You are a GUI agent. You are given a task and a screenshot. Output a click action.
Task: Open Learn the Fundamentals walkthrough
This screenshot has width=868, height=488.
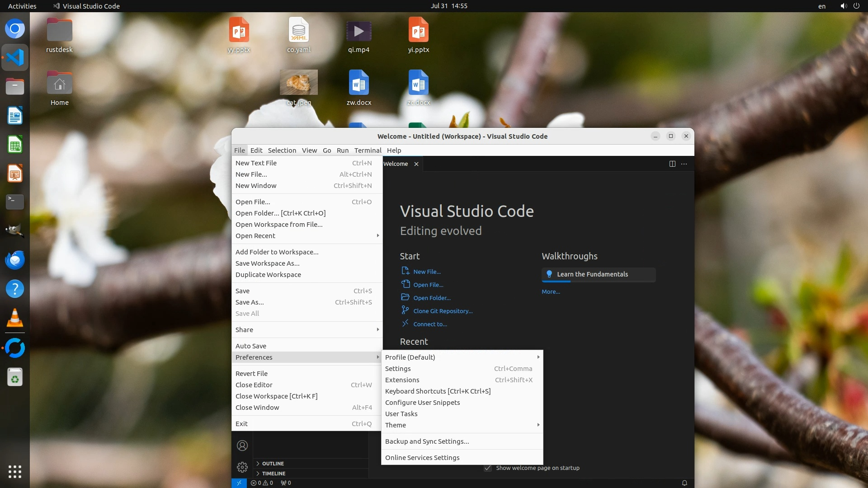point(592,274)
